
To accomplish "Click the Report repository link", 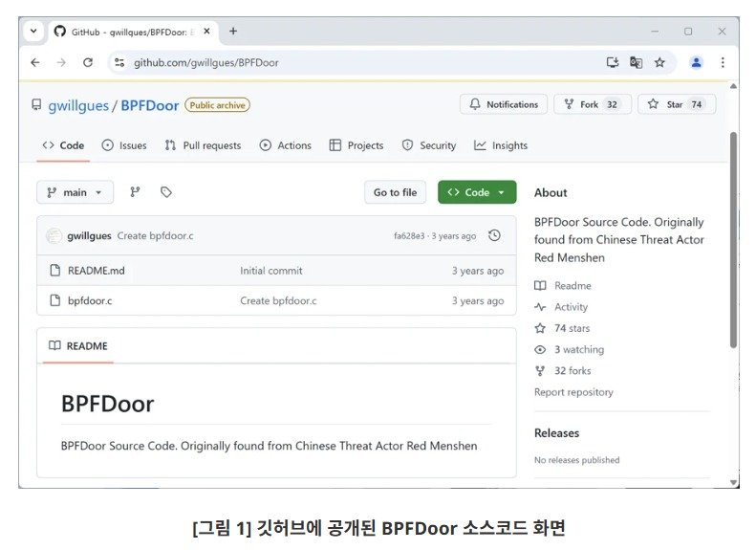I will [573, 392].
